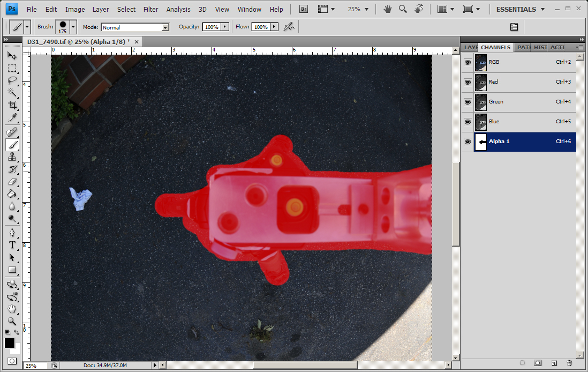Select the Eraser tool
This screenshot has height=372, width=588.
coord(12,182)
